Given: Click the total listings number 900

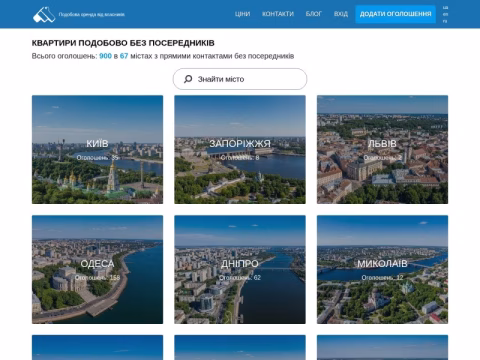Looking at the screenshot, I should tap(105, 56).
